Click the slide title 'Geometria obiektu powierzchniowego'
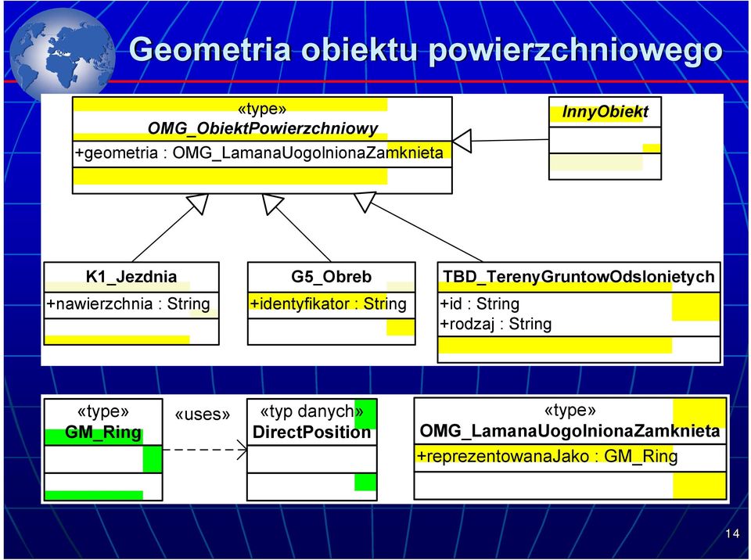Image resolution: width=751 pixels, height=560 pixels. [x=426, y=50]
